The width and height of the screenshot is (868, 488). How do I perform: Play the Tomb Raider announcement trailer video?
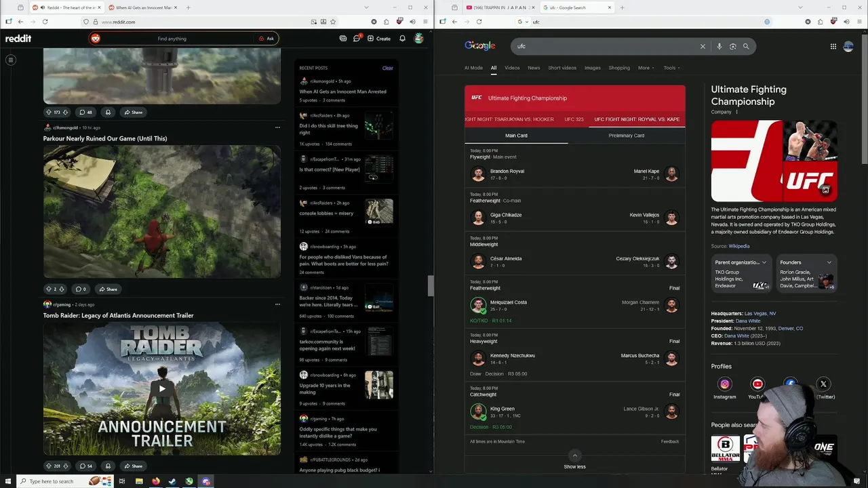click(x=162, y=388)
